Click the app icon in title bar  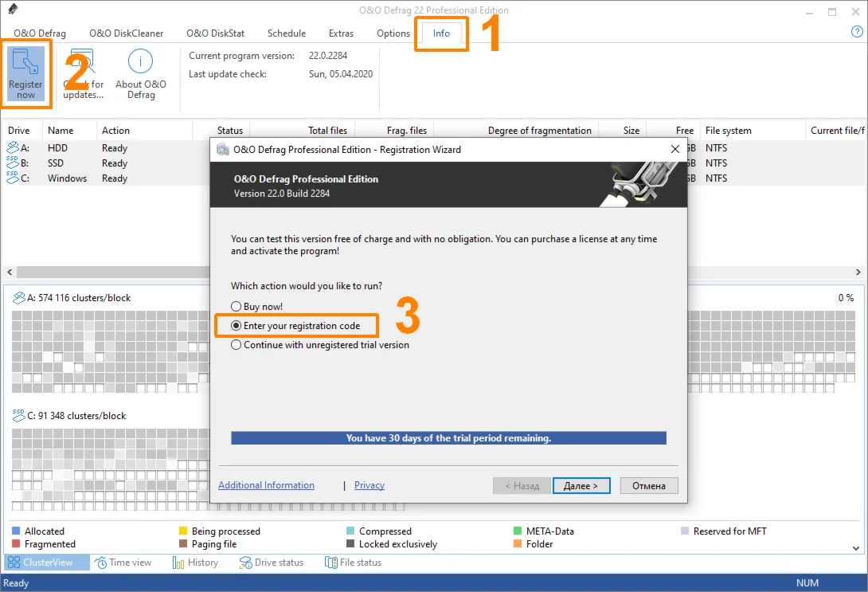pyautogui.click(x=13, y=9)
